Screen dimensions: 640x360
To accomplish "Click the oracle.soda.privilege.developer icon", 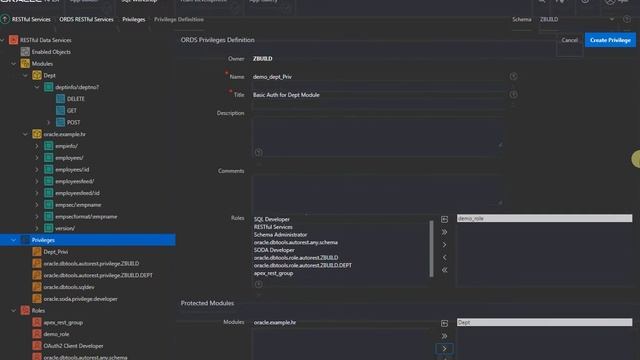I will point(37,299).
